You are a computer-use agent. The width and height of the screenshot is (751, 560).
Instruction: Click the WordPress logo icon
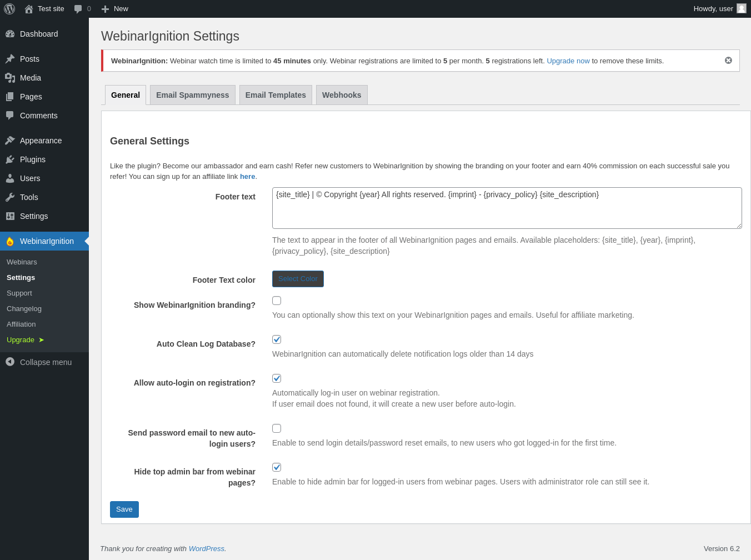[9, 9]
